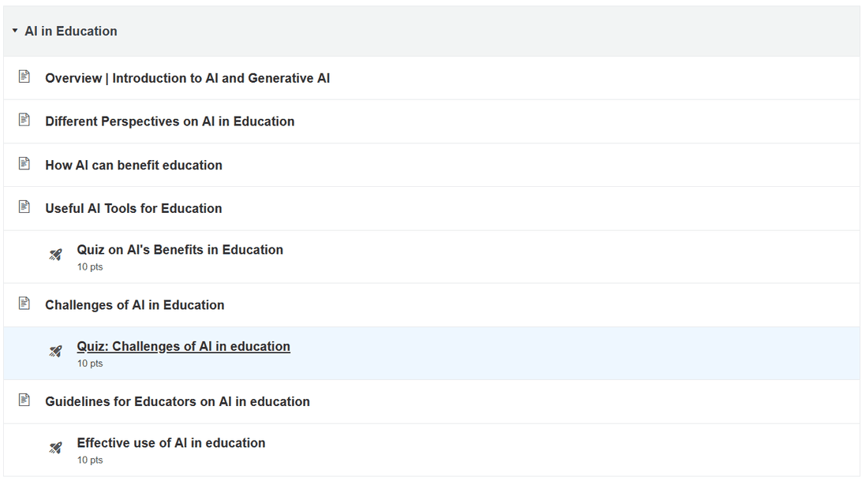Image resolution: width=868 pixels, height=488 pixels.
Task: Open module header AI in Education
Action: 71,31
